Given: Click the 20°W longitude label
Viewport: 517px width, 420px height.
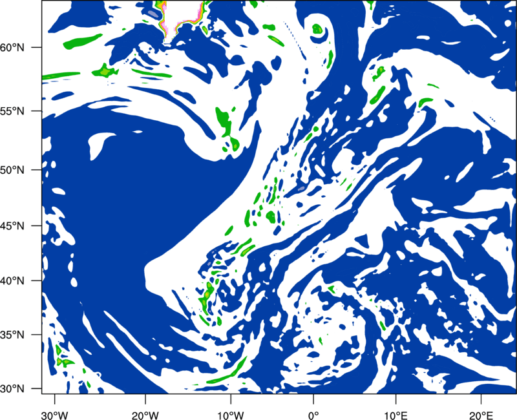Looking at the screenshot, I should (145, 415).
